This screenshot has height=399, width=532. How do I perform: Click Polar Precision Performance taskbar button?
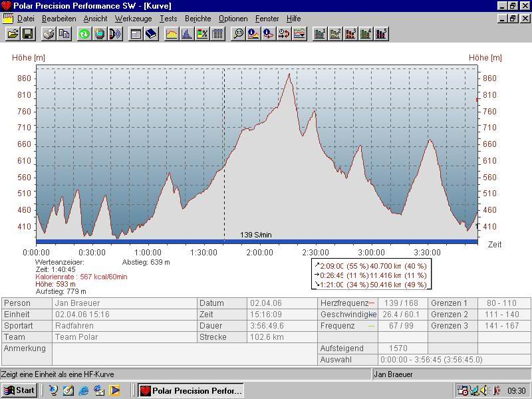tap(191, 390)
